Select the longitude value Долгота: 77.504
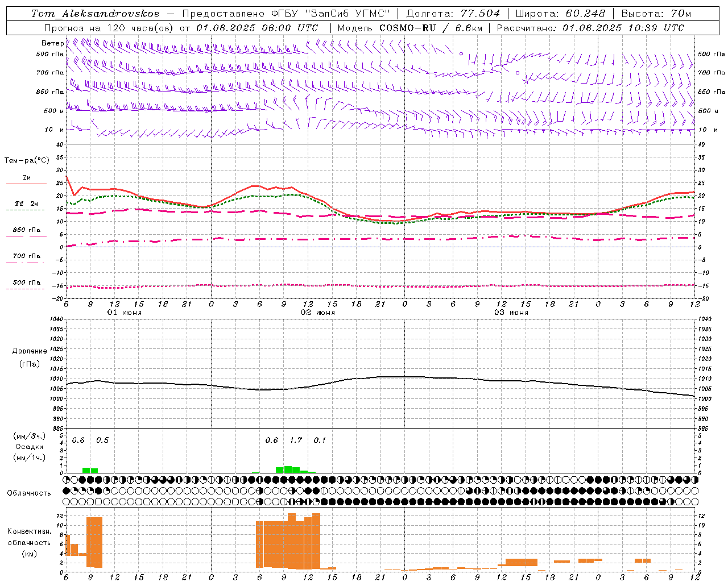The width and height of the screenshot is (728, 582). pos(453,14)
